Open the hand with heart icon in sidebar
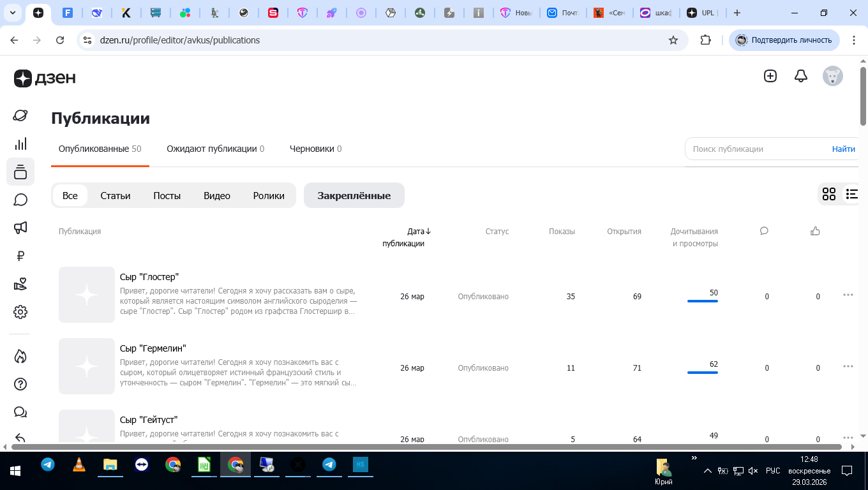868x490 pixels. pos(20,284)
